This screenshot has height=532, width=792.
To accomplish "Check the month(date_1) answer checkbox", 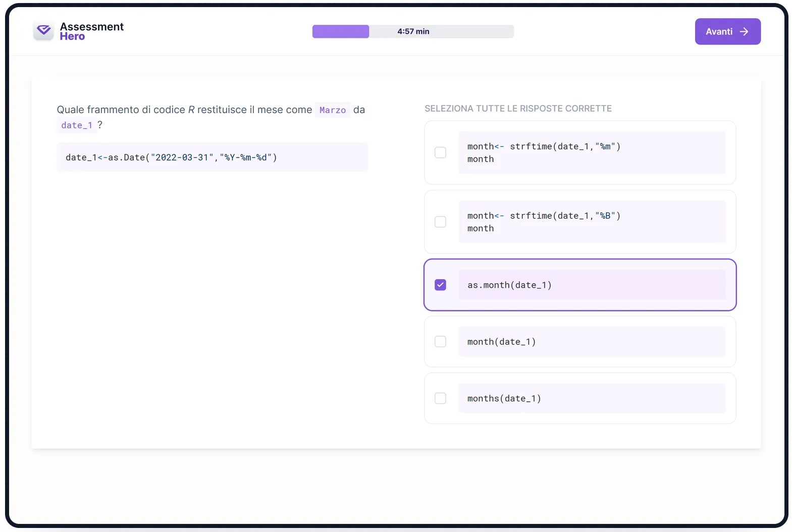I will pos(440,342).
